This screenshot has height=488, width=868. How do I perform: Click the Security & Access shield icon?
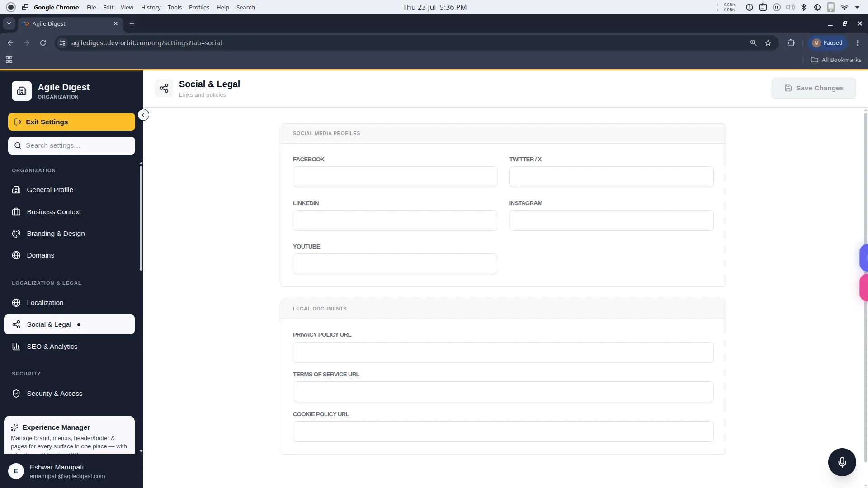pyautogui.click(x=16, y=394)
